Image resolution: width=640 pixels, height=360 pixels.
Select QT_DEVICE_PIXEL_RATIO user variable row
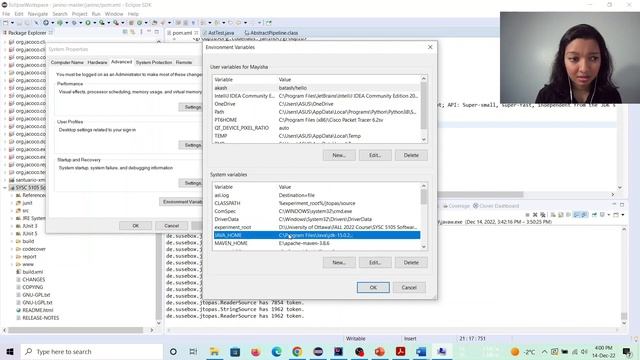click(x=317, y=128)
